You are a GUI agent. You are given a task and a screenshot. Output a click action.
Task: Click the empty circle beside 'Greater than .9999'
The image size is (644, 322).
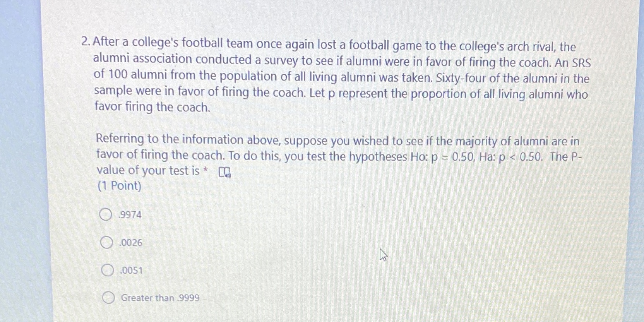(x=108, y=298)
